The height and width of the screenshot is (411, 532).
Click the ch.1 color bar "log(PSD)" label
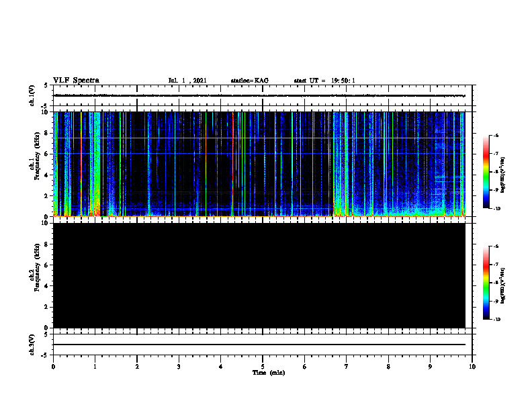(503, 175)
